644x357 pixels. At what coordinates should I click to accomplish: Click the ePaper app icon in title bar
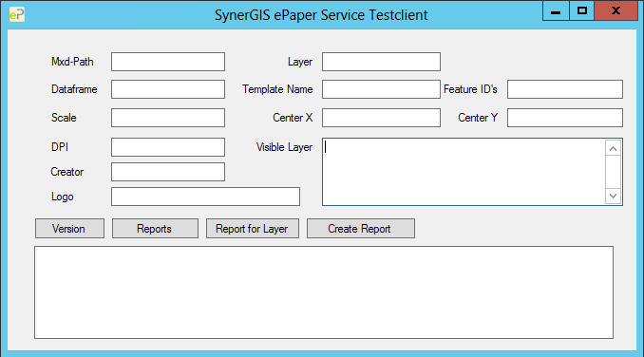(17, 14)
